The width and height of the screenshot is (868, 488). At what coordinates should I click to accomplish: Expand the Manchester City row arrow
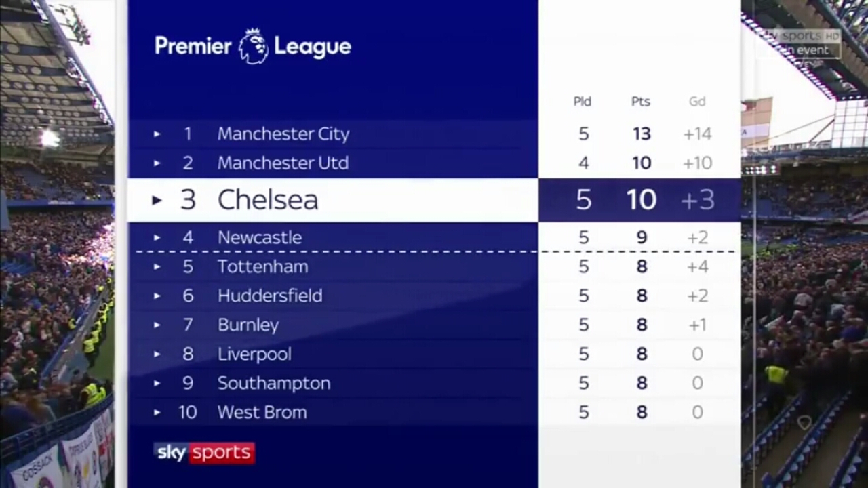[157, 134]
